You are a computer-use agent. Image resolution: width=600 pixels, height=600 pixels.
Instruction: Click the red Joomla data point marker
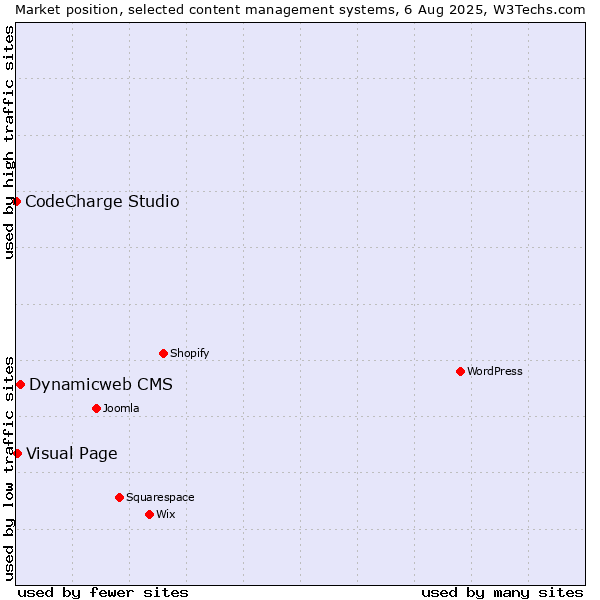coord(96,408)
